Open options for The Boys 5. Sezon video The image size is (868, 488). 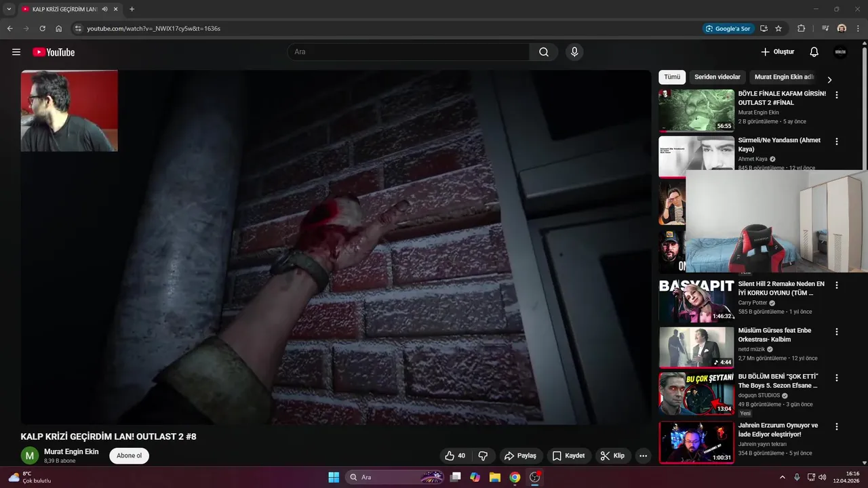click(x=837, y=378)
